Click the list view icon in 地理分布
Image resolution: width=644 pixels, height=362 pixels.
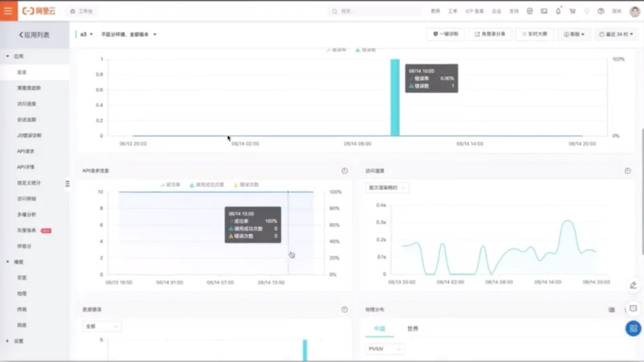pos(611,310)
